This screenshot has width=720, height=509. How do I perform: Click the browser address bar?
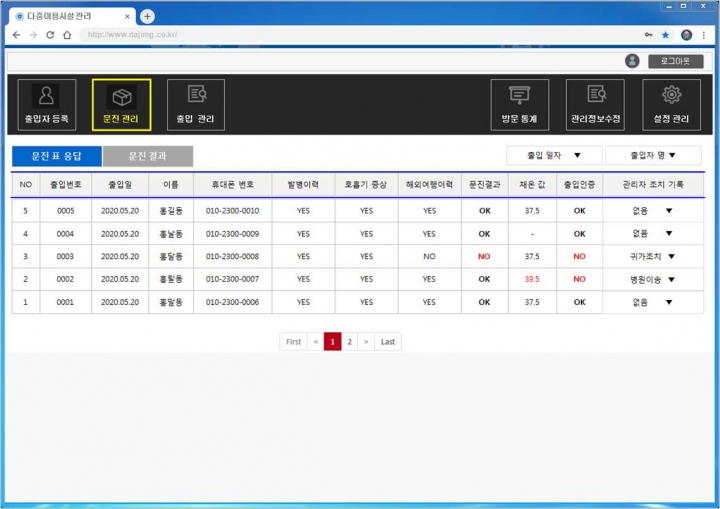pyautogui.click(x=358, y=35)
